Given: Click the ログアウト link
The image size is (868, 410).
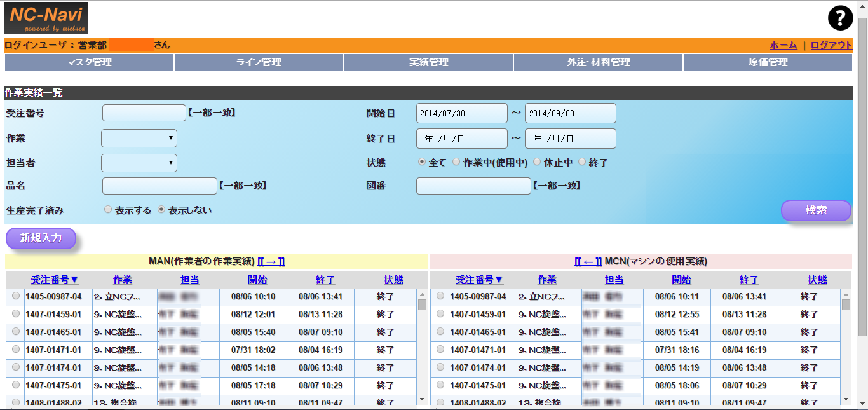Looking at the screenshot, I should pyautogui.click(x=831, y=45).
